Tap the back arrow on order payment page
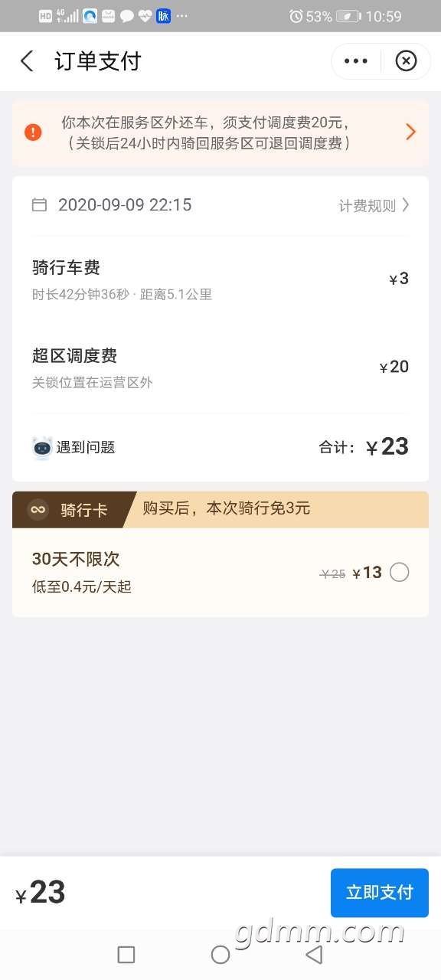Viewport: 441px width, 980px height. pos(28,61)
